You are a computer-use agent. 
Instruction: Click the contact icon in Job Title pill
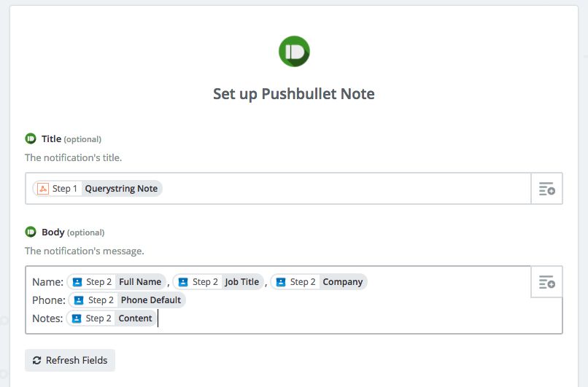(183, 282)
